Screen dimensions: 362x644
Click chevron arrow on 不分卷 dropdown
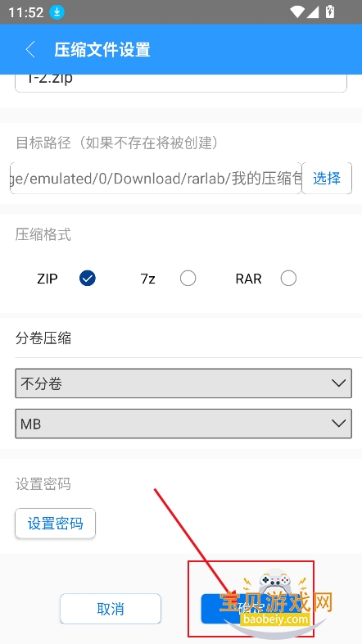pyautogui.click(x=338, y=383)
